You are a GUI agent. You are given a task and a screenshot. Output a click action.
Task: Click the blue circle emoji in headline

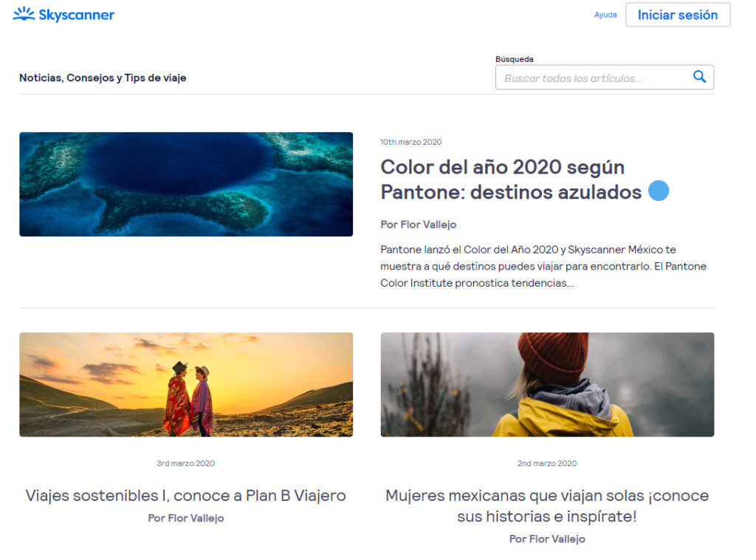tap(659, 191)
